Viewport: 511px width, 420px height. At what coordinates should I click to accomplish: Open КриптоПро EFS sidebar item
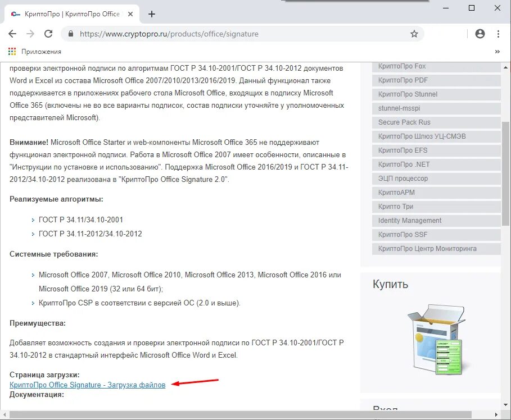pyautogui.click(x=436, y=150)
